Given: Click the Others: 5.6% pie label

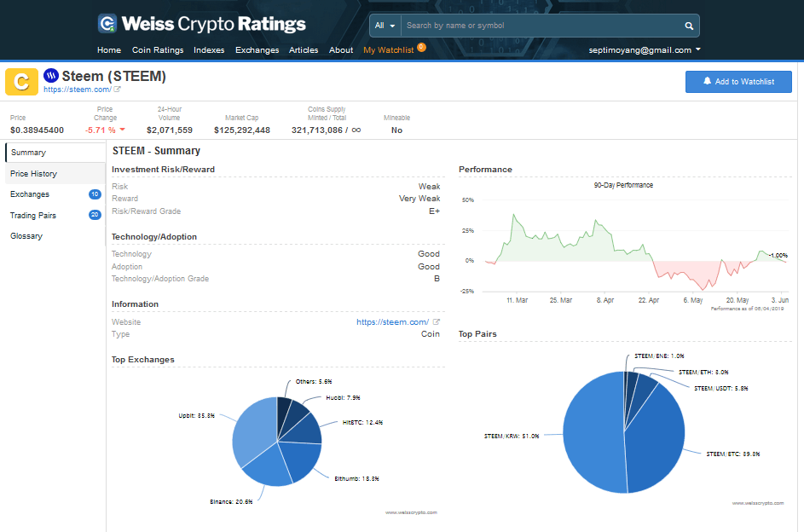Looking at the screenshot, I should (x=314, y=381).
